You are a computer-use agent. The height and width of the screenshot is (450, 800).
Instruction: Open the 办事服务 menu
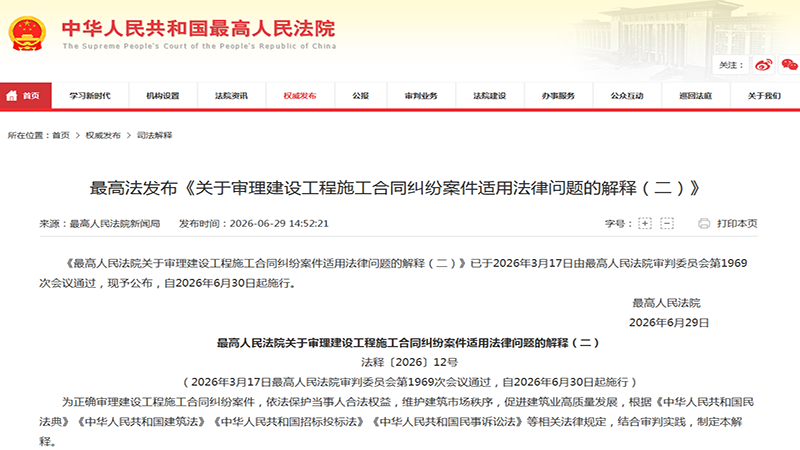tap(559, 95)
